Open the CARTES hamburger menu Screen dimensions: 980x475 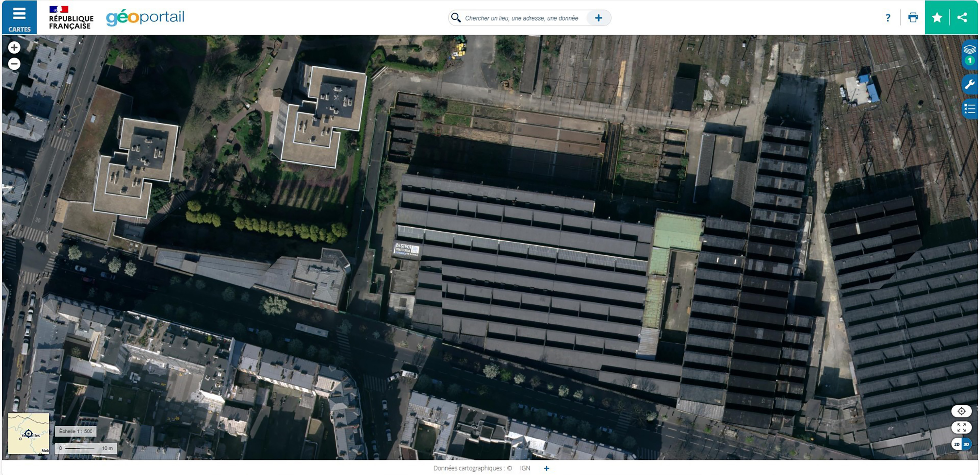pos(19,18)
